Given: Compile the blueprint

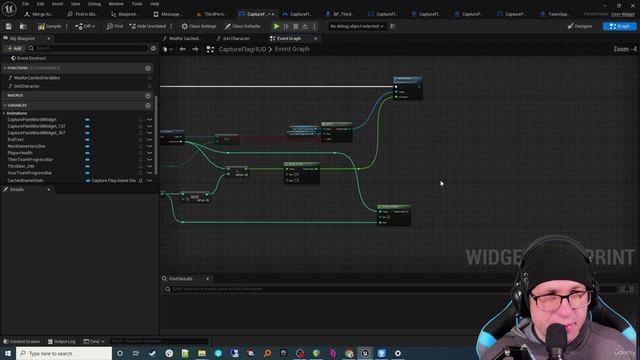Looking at the screenshot, I should tap(49, 26).
